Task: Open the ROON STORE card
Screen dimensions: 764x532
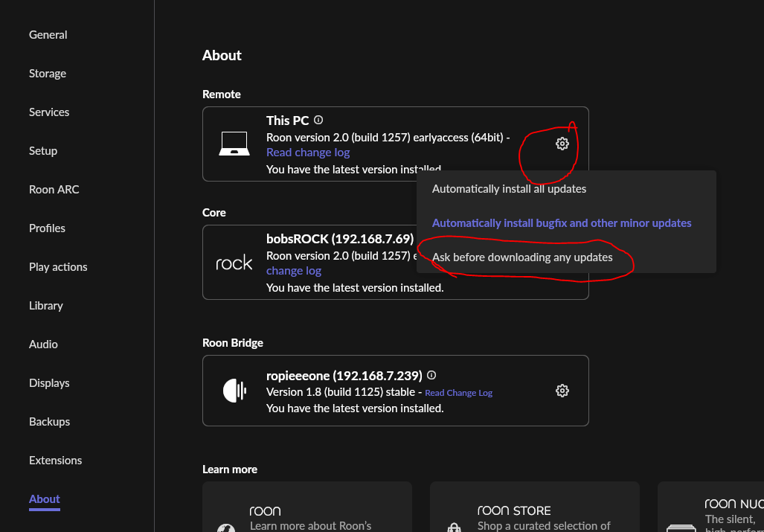Action: (x=535, y=507)
